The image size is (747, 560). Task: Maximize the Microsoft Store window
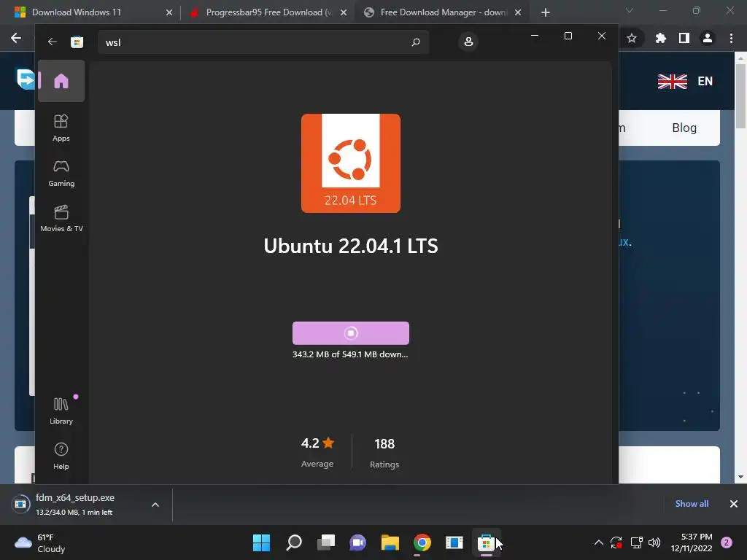(568, 36)
